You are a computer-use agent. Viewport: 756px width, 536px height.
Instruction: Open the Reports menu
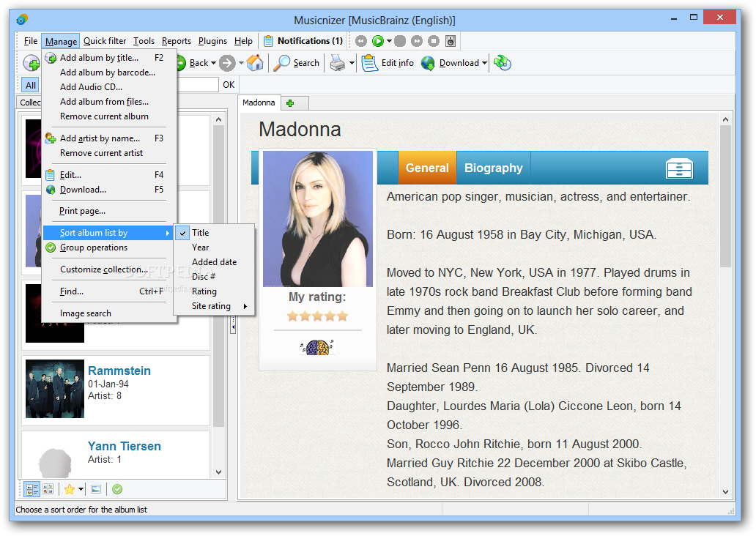(x=176, y=41)
